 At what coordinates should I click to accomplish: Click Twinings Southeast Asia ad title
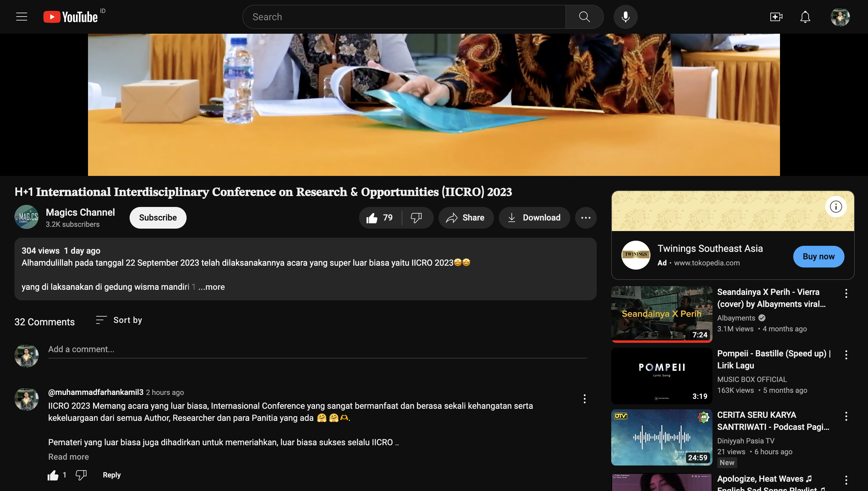tap(710, 249)
